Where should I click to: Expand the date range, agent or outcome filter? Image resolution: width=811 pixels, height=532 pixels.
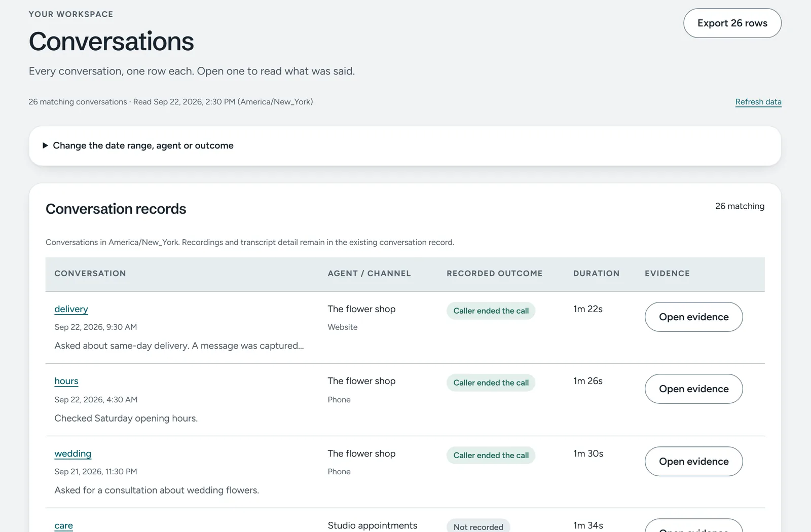click(x=405, y=146)
